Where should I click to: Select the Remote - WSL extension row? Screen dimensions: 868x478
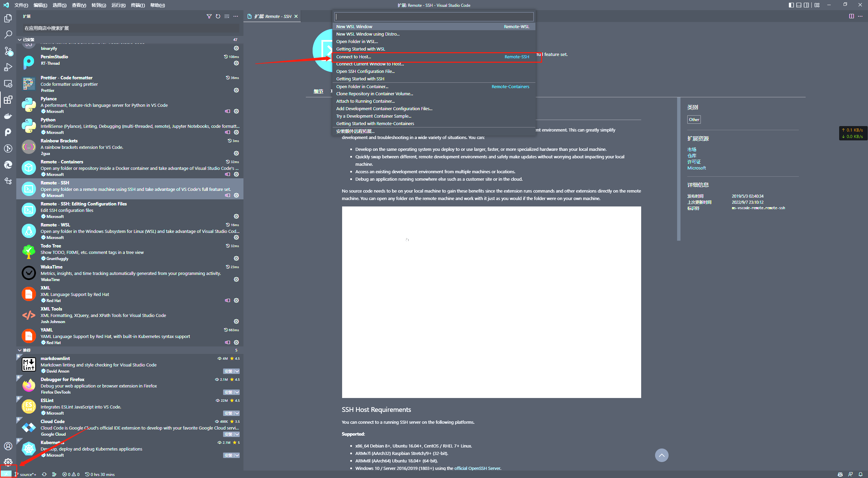[x=130, y=231]
